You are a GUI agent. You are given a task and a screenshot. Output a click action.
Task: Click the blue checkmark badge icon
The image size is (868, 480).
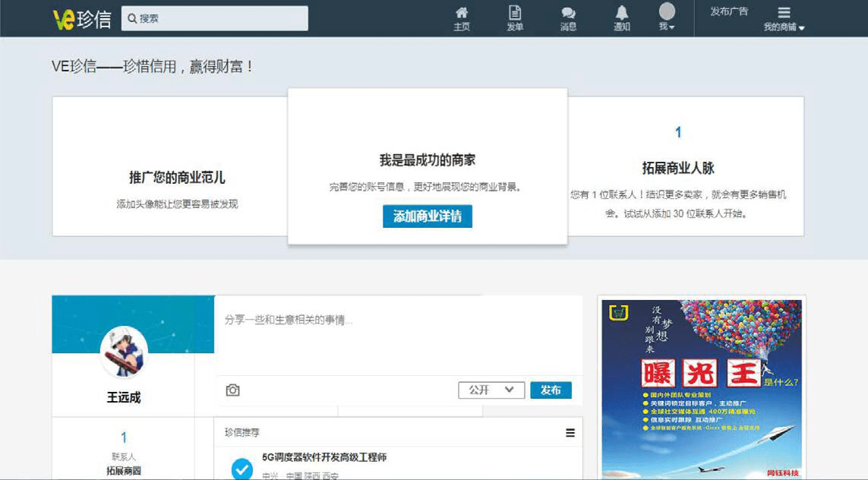coord(242,469)
